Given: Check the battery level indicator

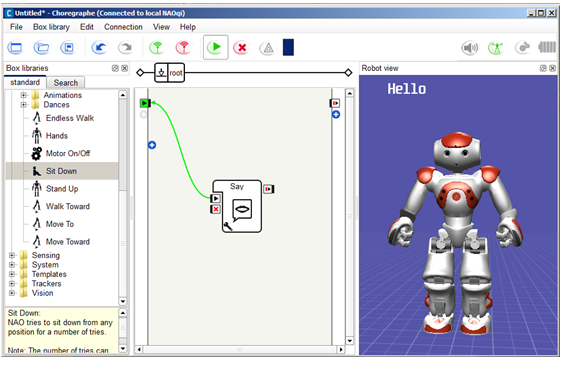Looking at the screenshot, I should [547, 47].
